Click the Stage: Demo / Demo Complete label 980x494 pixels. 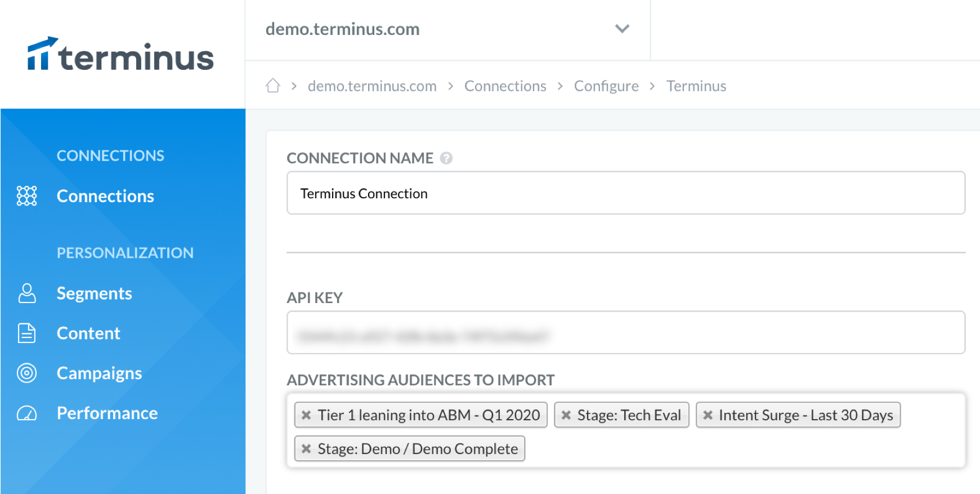point(418,449)
